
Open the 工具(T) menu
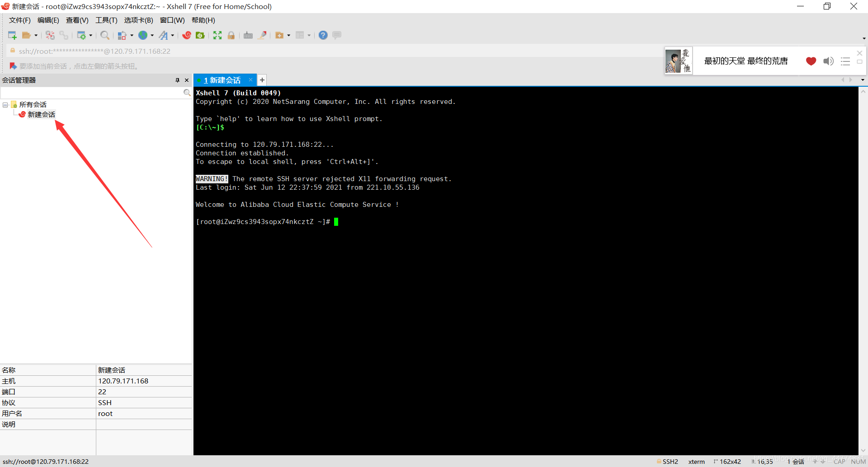pyautogui.click(x=106, y=20)
